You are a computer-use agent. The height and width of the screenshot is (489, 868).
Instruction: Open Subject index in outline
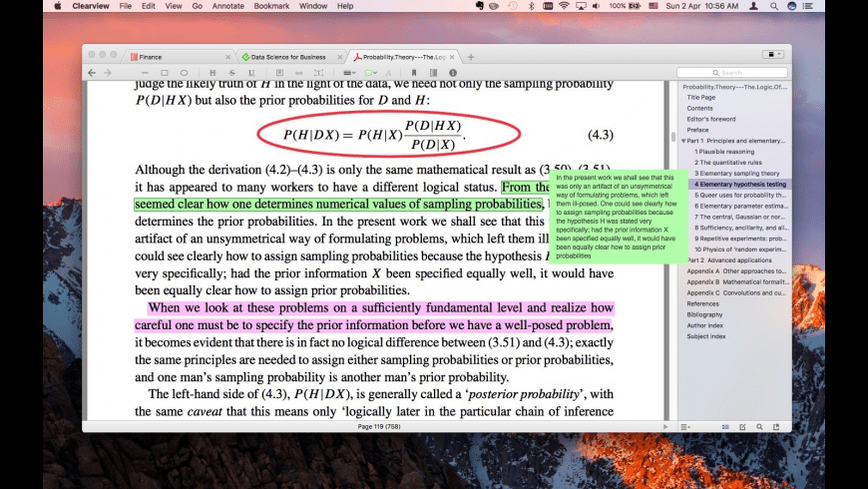coord(705,336)
